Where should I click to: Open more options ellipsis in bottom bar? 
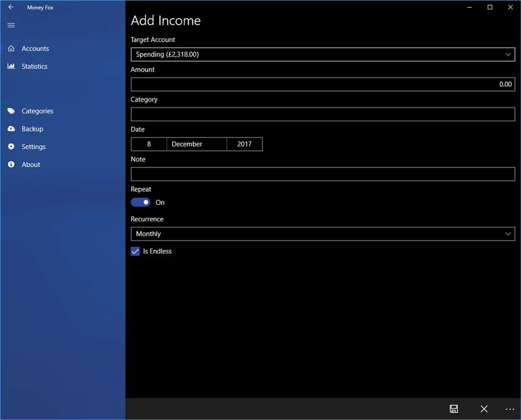tap(510, 409)
